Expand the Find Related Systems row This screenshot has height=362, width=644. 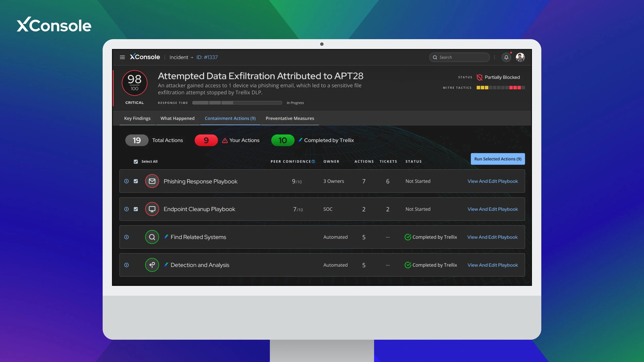[x=126, y=237]
